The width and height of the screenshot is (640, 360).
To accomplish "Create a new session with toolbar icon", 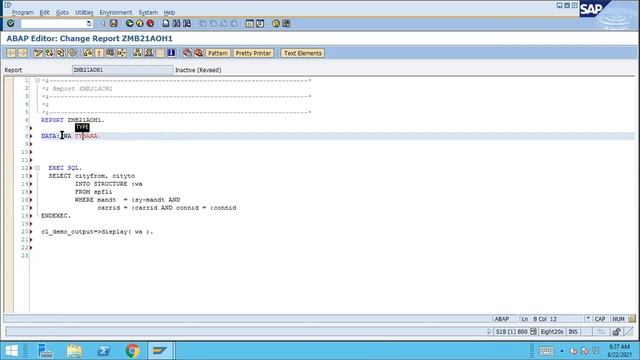I will point(249,23).
